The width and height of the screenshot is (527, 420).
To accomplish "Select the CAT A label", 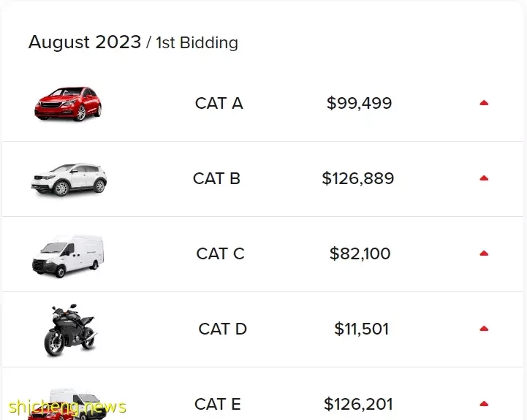I will point(219,103).
